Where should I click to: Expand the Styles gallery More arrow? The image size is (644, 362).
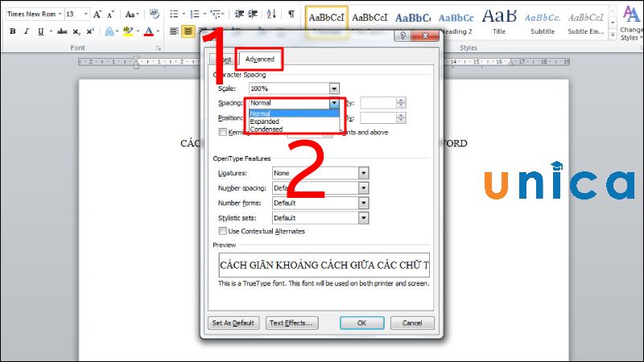(613, 35)
